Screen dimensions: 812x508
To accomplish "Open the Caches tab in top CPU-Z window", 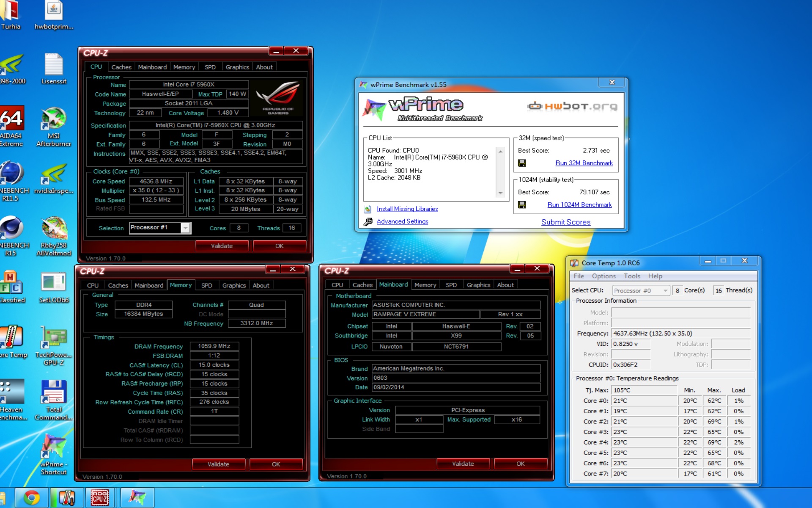I will click(x=121, y=67).
